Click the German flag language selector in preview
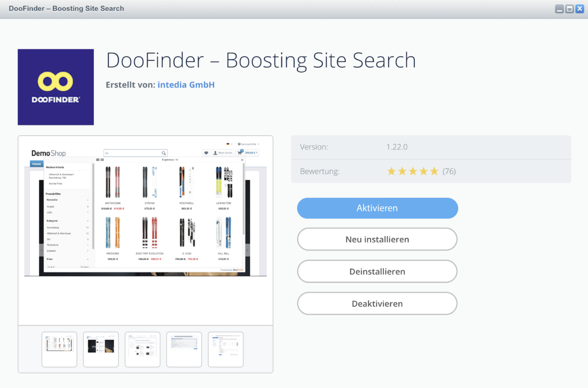Screen dimensions: 588x388 pyautogui.click(x=229, y=144)
